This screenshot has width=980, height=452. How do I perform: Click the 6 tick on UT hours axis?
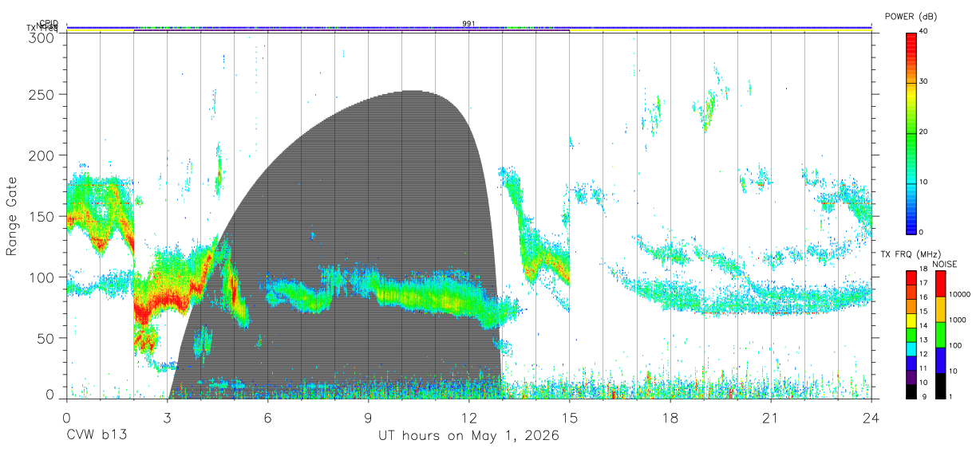268,418
